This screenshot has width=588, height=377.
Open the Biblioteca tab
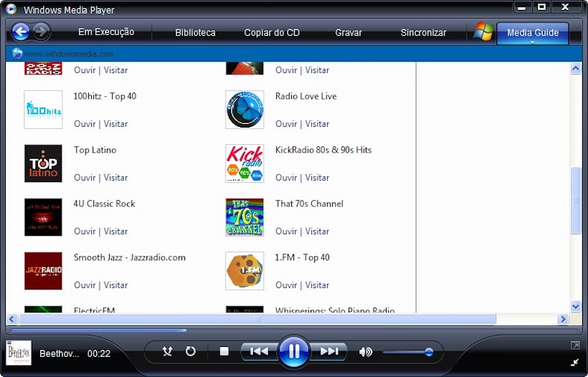click(195, 33)
